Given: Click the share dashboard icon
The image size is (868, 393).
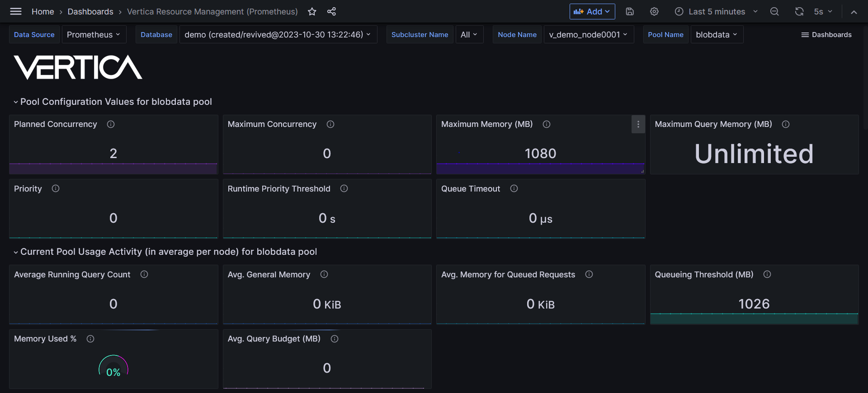Looking at the screenshot, I should 331,12.
